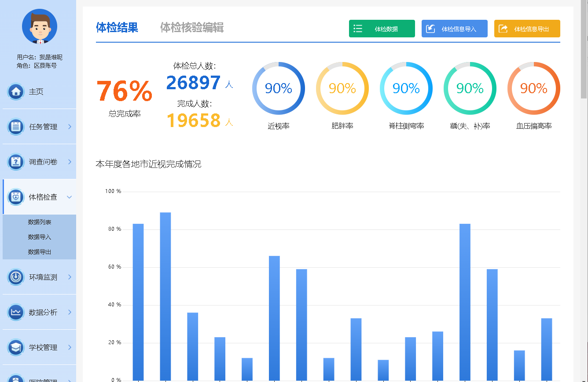Click the list icon on 体检数据 button

coord(358,29)
